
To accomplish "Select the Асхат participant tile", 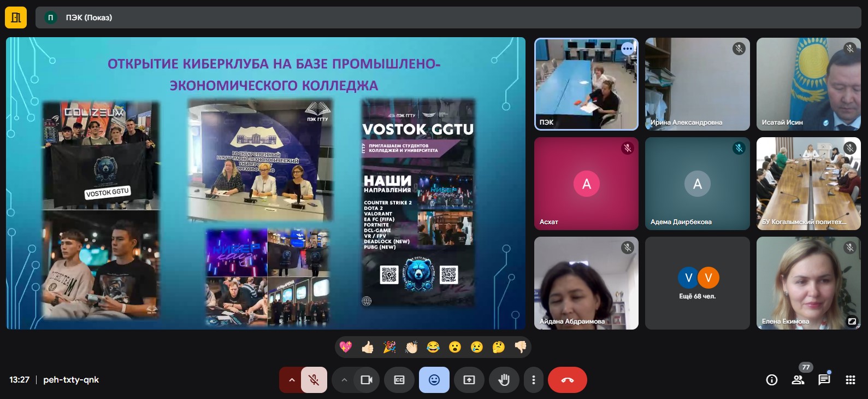I will [x=586, y=184].
